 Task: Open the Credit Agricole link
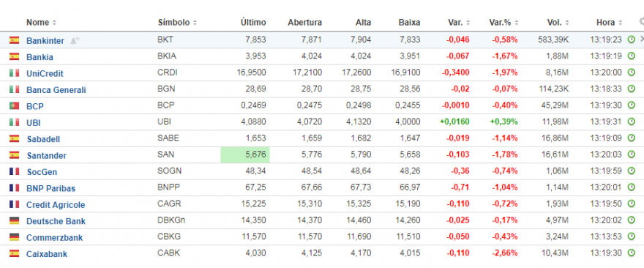[56, 205]
